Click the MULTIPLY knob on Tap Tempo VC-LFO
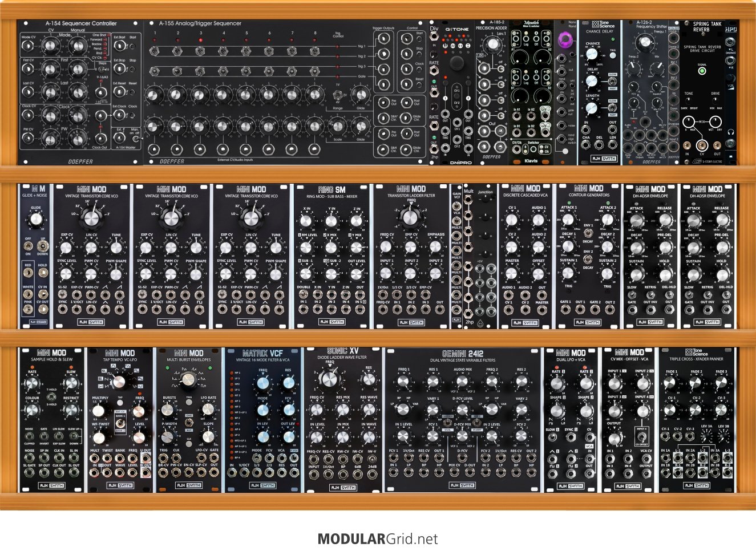The height and width of the screenshot is (551, 756). 99,410
